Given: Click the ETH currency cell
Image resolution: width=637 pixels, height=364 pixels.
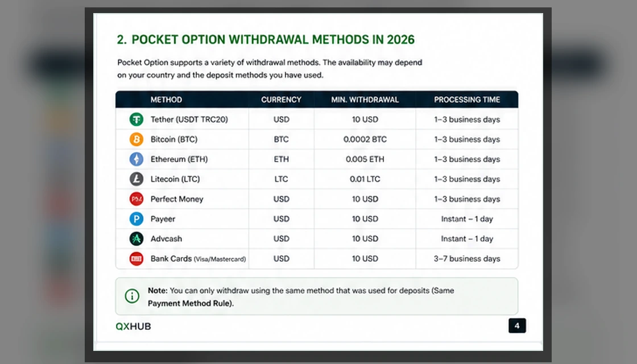Looking at the screenshot, I should [281, 159].
